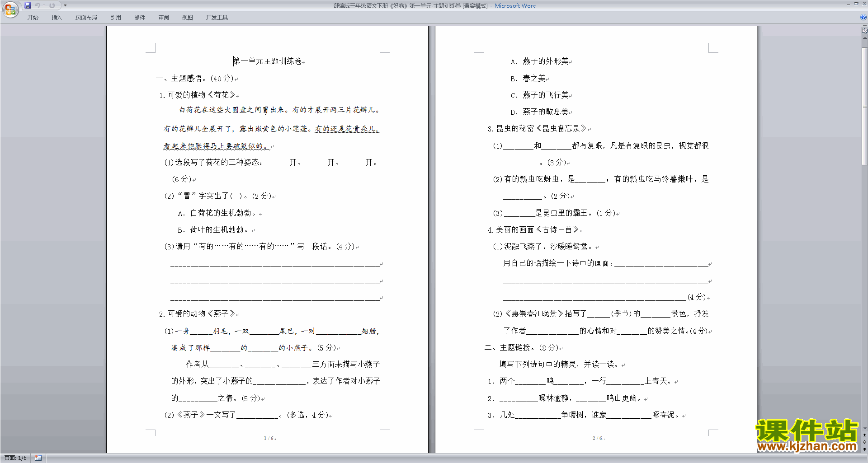Click the next page double-arrow button
The width and height of the screenshot is (868, 463).
click(x=865, y=449)
